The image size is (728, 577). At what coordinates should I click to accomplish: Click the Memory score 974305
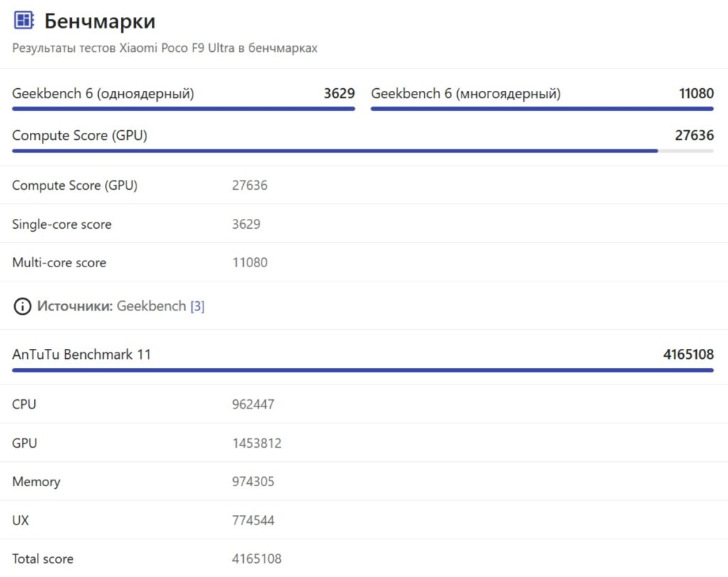(253, 482)
